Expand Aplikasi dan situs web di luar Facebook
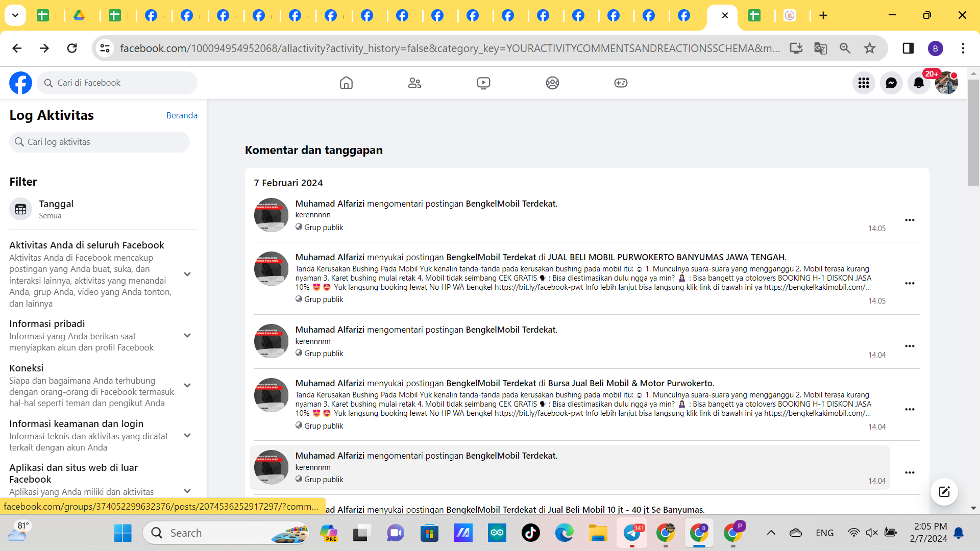Viewport: 980px width, 551px height. pos(187,491)
